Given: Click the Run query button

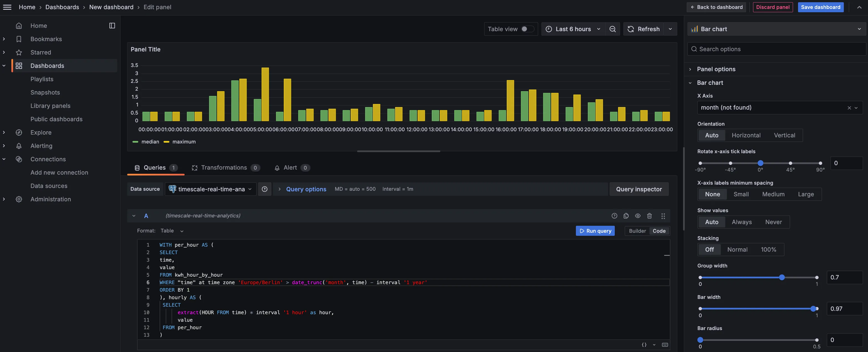Looking at the screenshot, I should pos(595,231).
